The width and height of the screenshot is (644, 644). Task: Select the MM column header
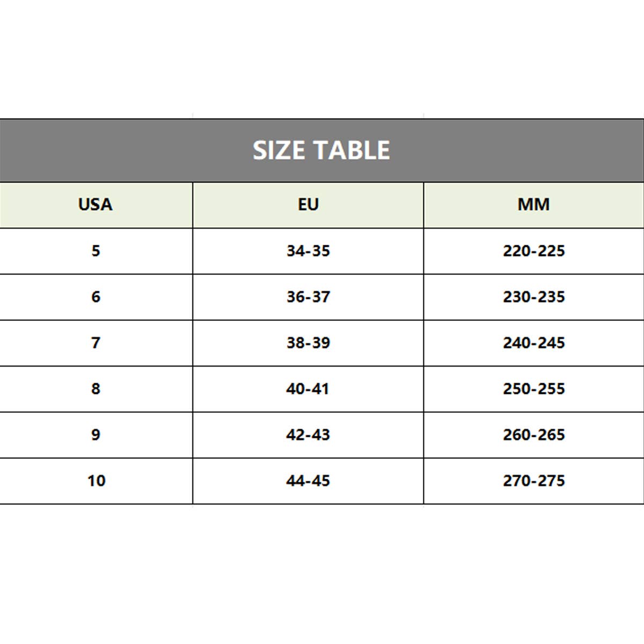(533, 204)
